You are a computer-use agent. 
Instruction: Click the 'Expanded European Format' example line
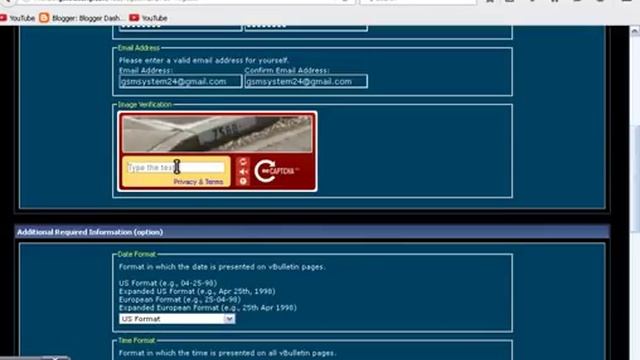[208, 307]
